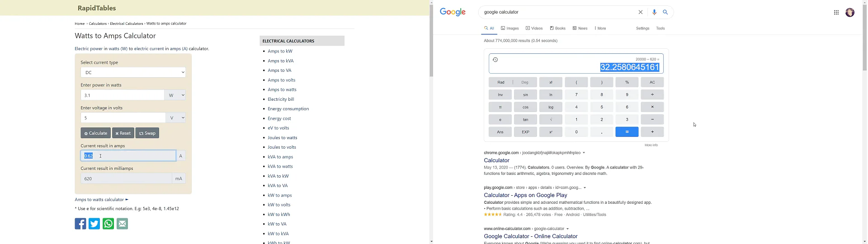Share page via Facebook icon
This screenshot has width=868, height=244.
(80, 224)
